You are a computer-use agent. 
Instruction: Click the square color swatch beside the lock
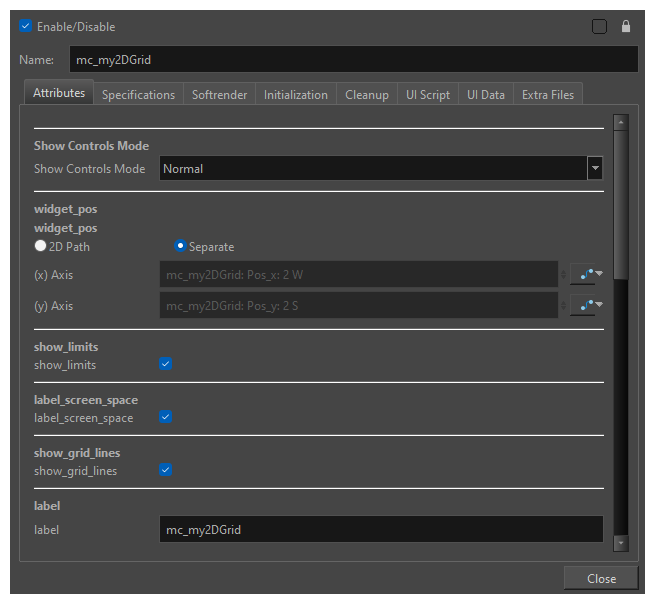click(599, 26)
